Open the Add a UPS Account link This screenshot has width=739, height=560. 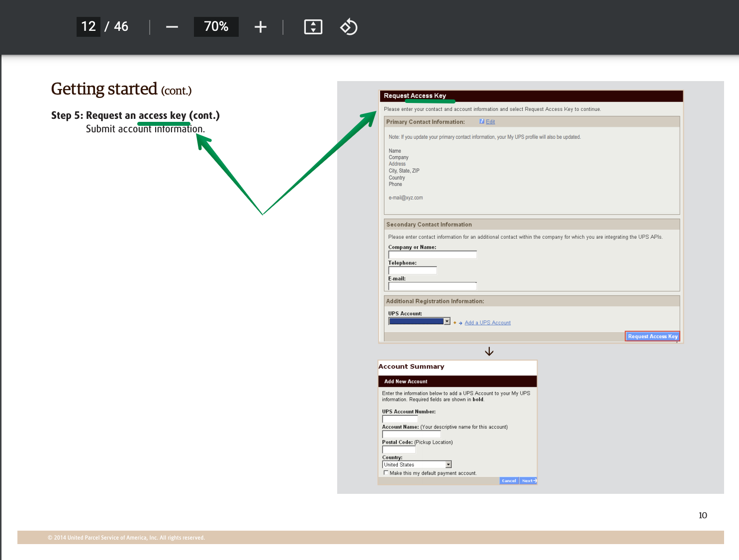(x=487, y=322)
